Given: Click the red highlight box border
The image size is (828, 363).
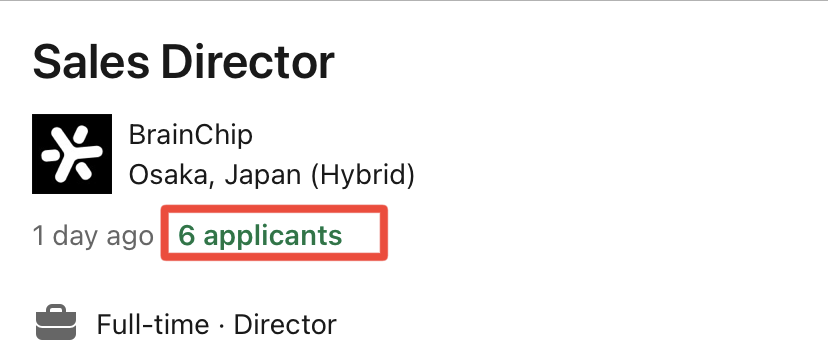Looking at the screenshot, I should (x=274, y=208).
